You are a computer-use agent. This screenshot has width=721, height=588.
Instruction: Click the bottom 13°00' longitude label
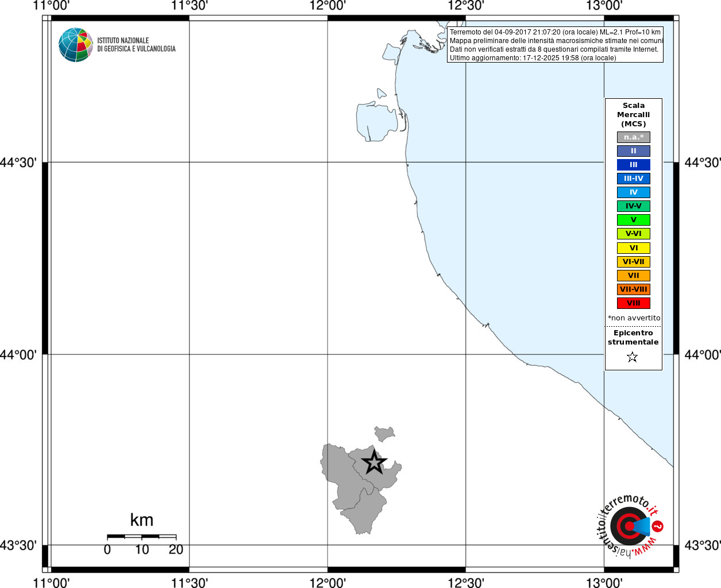tap(604, 583)
